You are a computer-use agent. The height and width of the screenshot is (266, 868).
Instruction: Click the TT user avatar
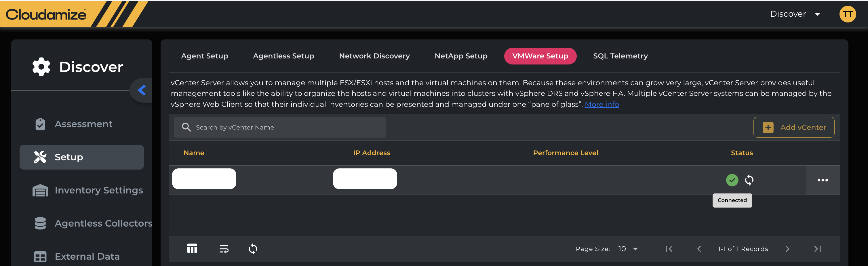pos(848,14)
